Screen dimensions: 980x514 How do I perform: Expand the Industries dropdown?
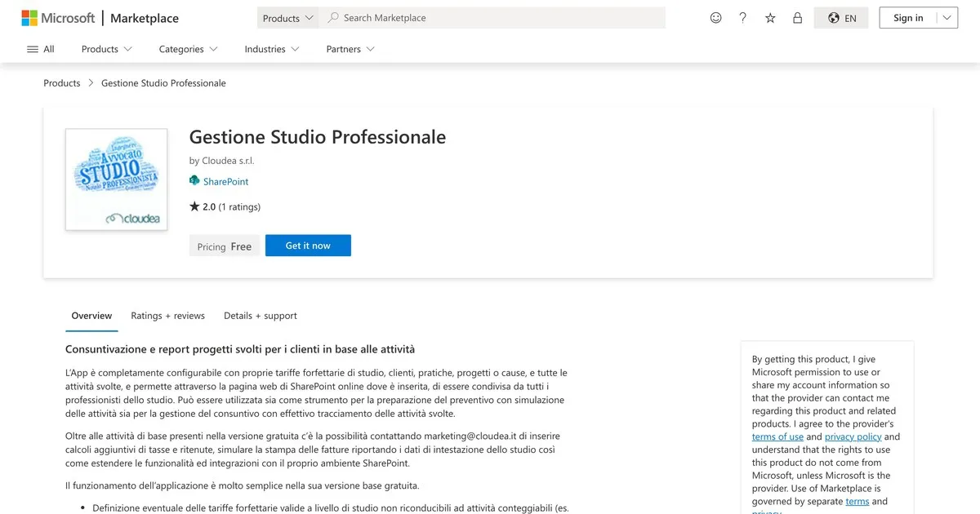[x=271, y=49]
